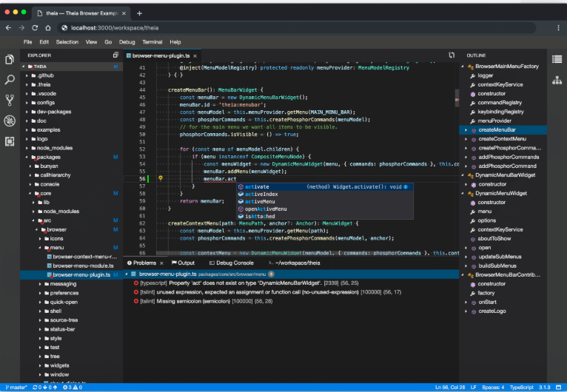The image size is (567, 392).
Task: Open the Debug view icon
Action: [10, 121]
